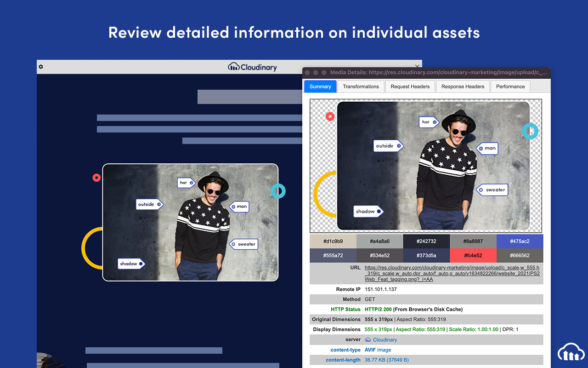Click the Cloudinary cloud logo at bottom right
588x368 pixels.
click(x=571, y=352)
